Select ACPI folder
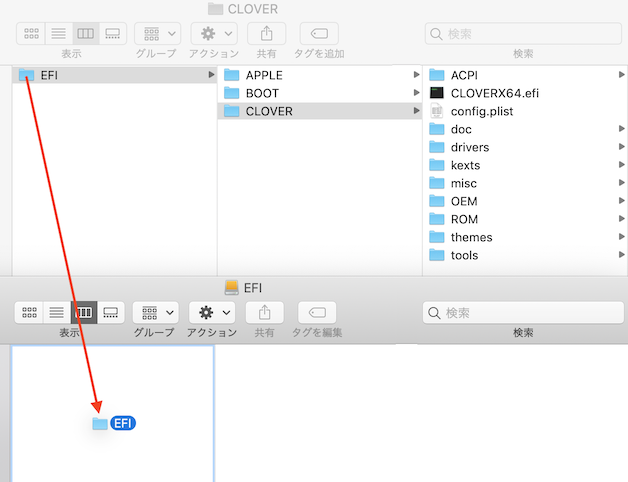628x482 pixels. click(x=525, y=75)
